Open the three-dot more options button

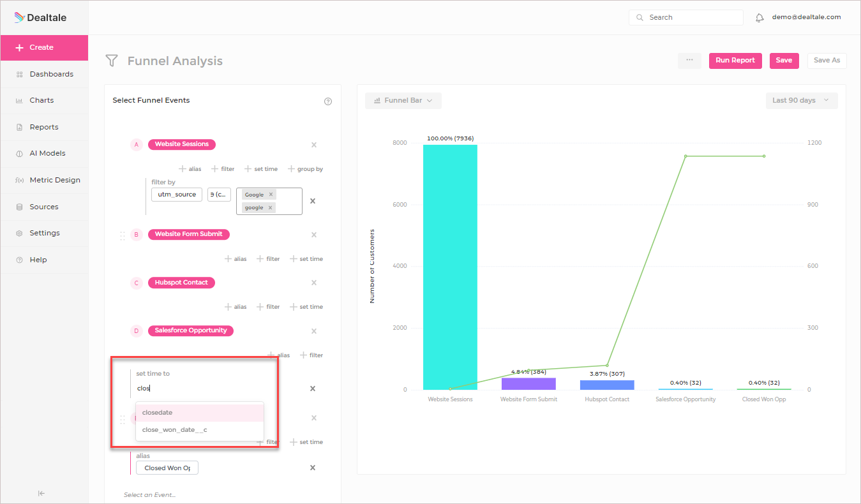689,60
